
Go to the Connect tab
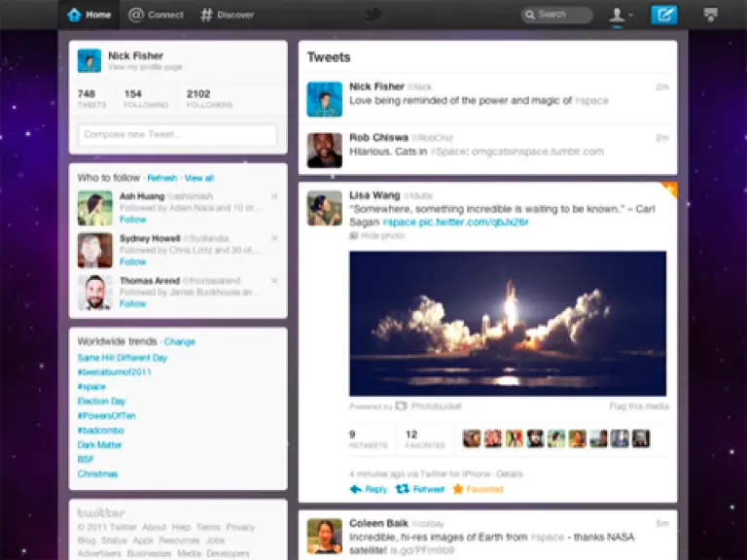(x=156, y=15)
